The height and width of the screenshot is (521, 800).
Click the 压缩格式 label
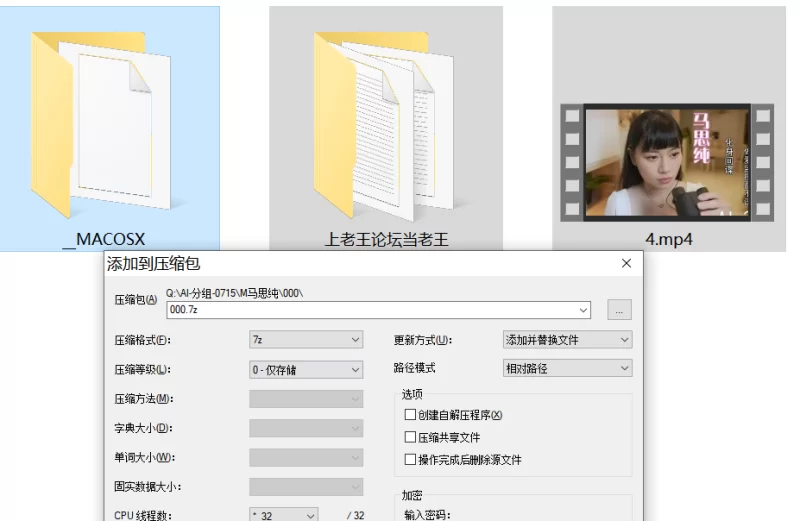[143, 340]
